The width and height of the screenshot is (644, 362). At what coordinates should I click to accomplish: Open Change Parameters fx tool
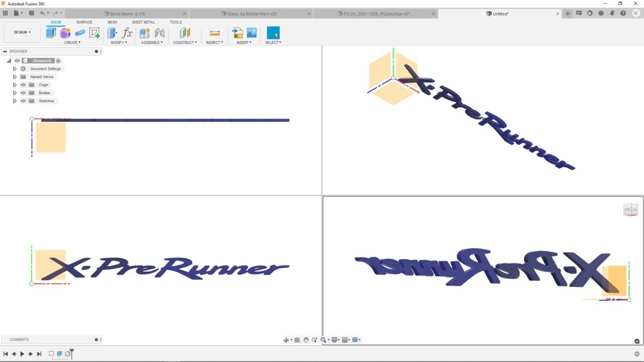(127, 33)
